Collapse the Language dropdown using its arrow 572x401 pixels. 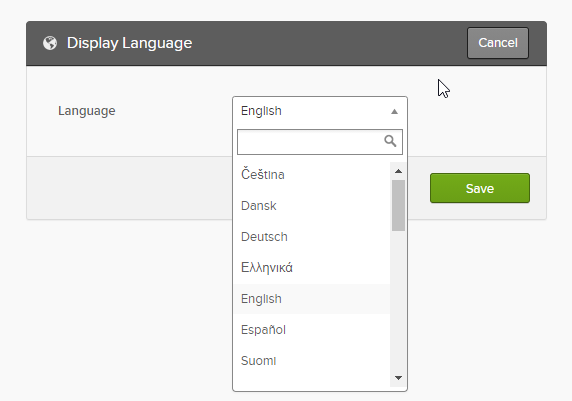pos(394,111)
